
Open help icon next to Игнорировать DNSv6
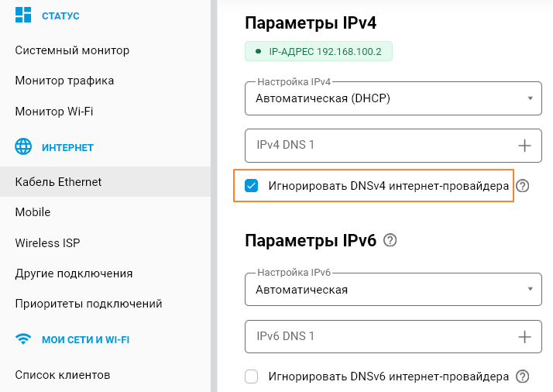(x=523, y=377)
